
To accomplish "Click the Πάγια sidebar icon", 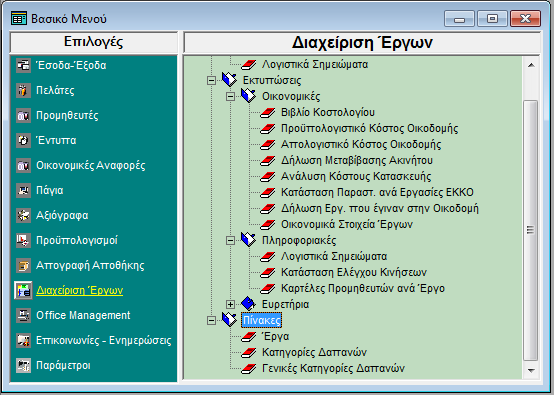I will click(x=23, y=190).
